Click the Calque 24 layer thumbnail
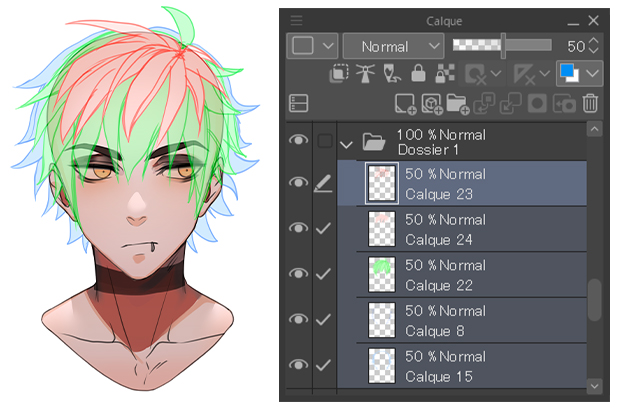 382,229
